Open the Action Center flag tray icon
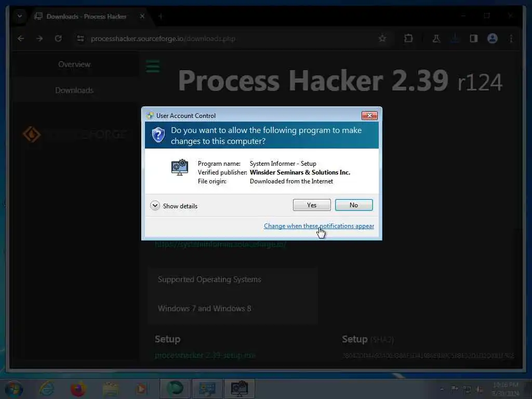Viewport: 532px width, 399px height. [454, 389]
